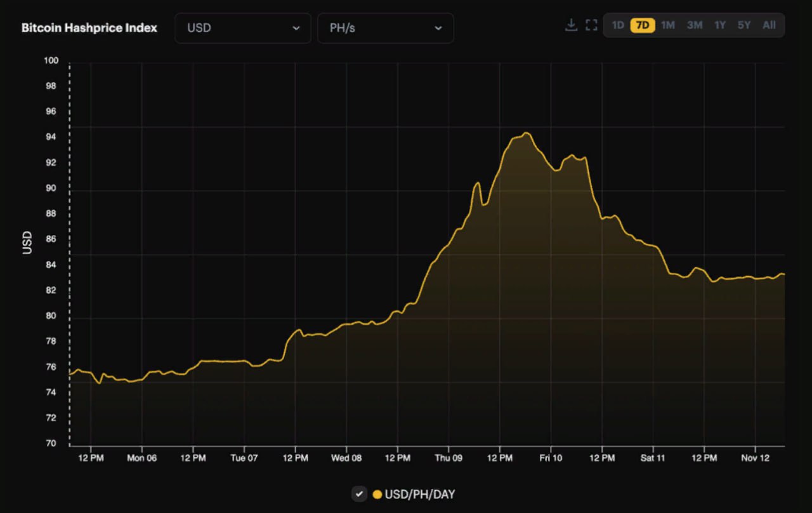The image size is (812, 513).
Task: Switch to the 5Y time range
Action: (744, 25)
